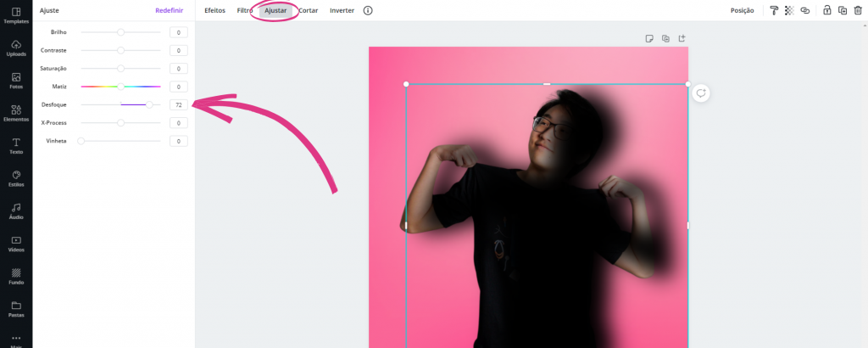The image size is (868, 348).
Task: Open the Templates sidebar panel
Action: click(x=16, y=15)
